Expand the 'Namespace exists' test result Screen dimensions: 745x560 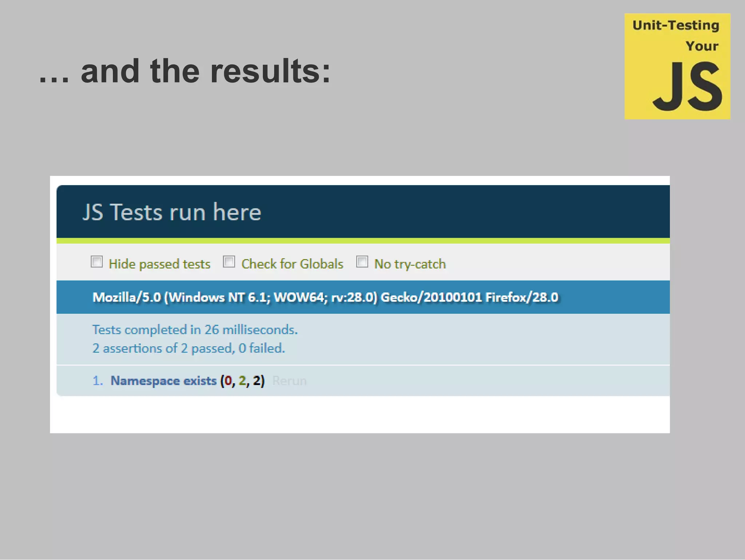click(x=163, y=381)
